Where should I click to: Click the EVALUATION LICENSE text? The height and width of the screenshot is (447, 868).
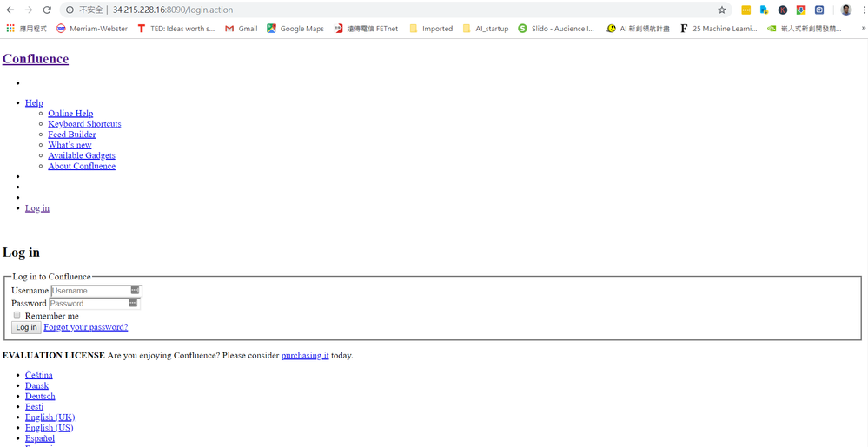pos(54,355)
